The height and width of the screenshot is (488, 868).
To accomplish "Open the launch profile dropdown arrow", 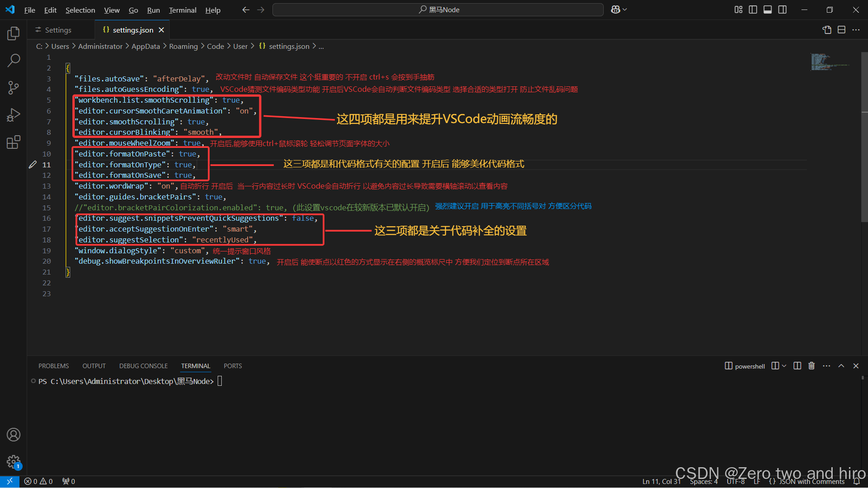I will (784, 366).
